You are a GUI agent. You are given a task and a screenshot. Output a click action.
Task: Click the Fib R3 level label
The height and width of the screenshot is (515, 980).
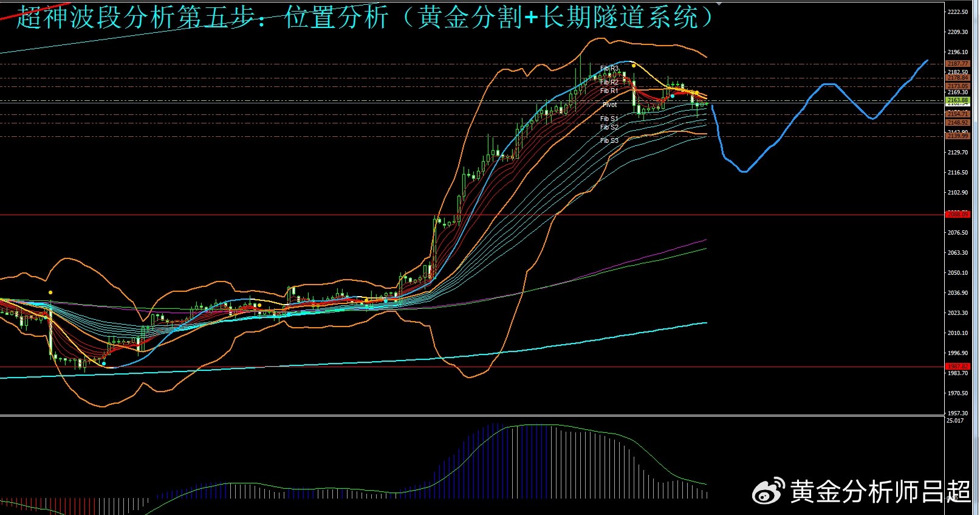609,69
